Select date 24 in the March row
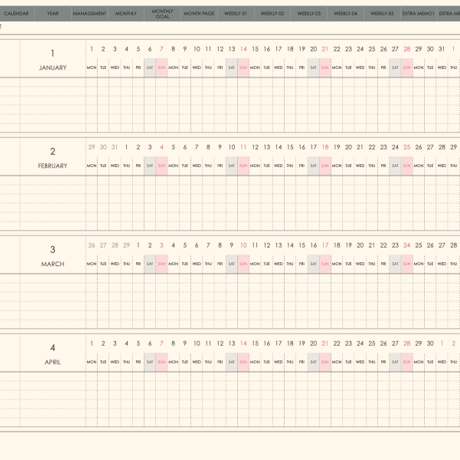Image resolution: width=460 pixels, height=460 pixels. [407, 245]
